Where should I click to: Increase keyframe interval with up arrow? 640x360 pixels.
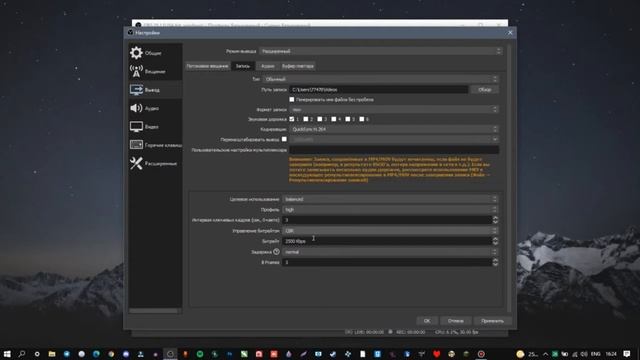pos(495,218)
